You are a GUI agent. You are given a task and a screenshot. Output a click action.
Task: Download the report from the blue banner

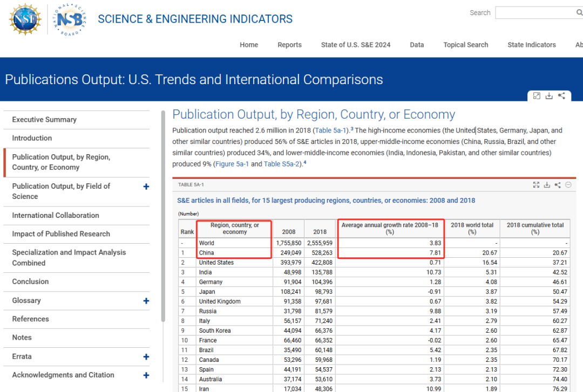tap(549, 96)
